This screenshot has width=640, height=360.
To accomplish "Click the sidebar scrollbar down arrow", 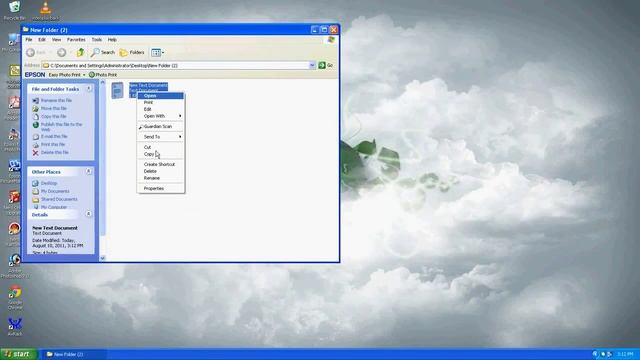I will click(102, 258).
